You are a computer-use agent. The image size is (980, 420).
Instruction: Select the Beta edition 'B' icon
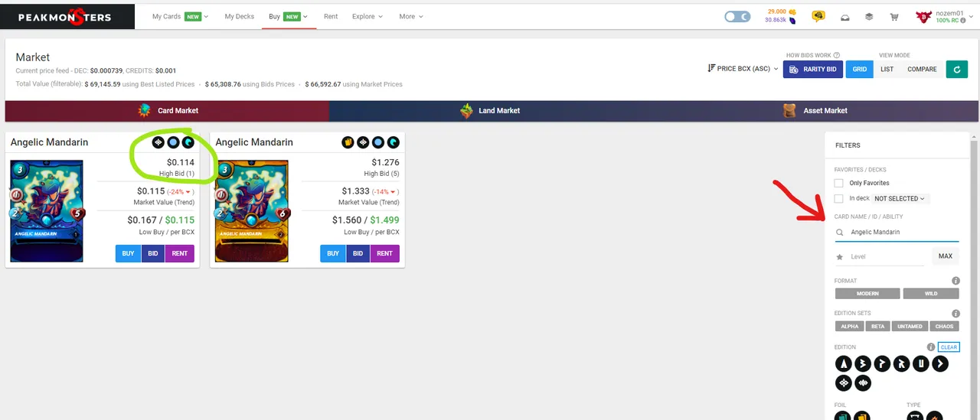click(863, 364)
